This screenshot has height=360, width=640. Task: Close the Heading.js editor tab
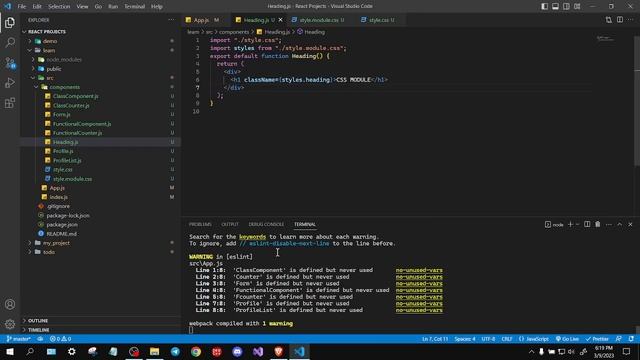(x=280, y=20)
